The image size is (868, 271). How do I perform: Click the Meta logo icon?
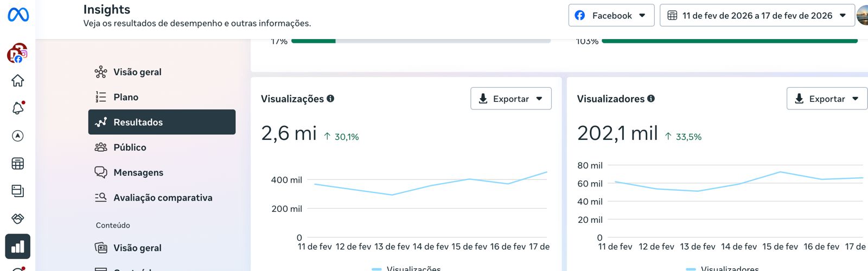coord(18,15)
